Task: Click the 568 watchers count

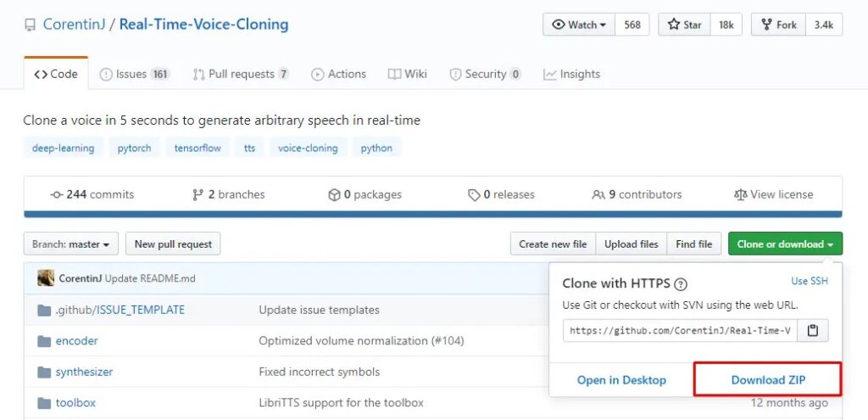Action: tap(632, 25)
